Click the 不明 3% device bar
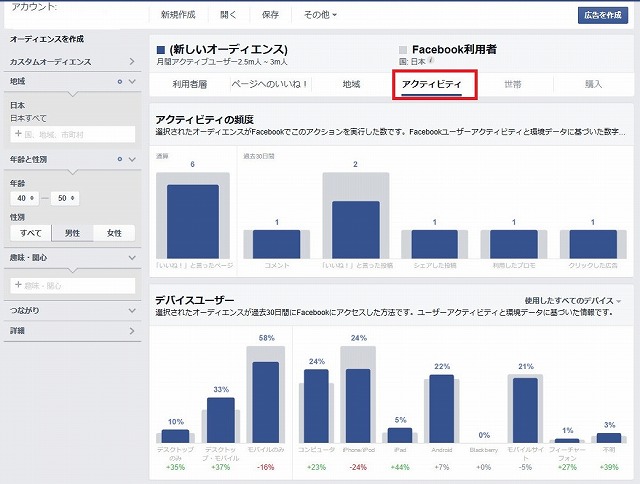The height and width of the screenshot is (484, 640). point(609,438)
